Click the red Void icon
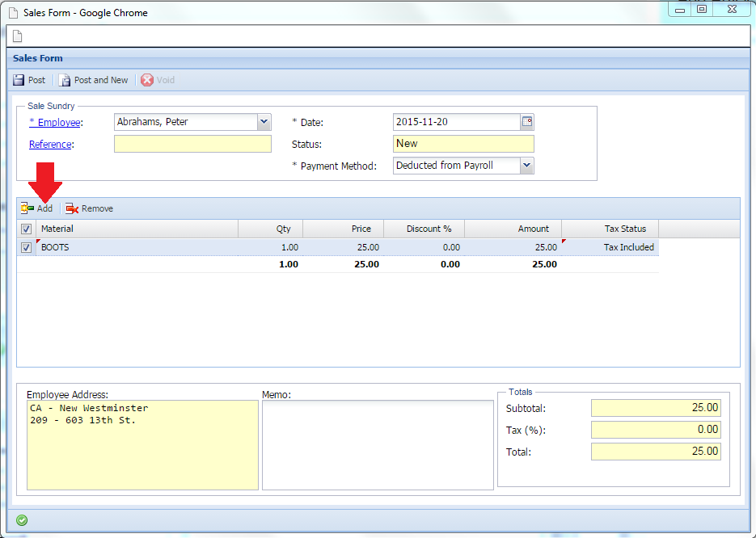This screenshot has width=756, height=538. [147, 80]
